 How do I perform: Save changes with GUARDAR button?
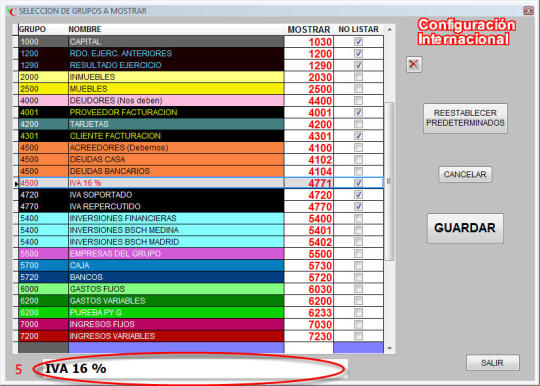coord(465,228)
